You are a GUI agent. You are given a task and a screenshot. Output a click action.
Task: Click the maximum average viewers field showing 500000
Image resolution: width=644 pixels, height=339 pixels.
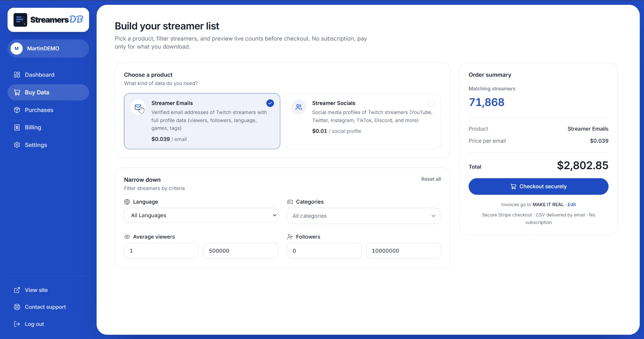[x=241, y=251]
